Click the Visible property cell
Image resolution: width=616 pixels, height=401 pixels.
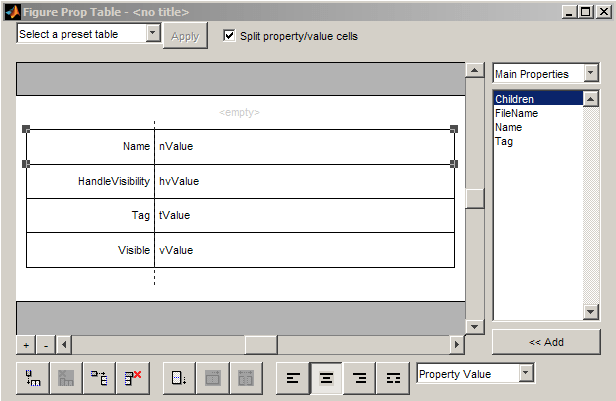click(90, 250)
